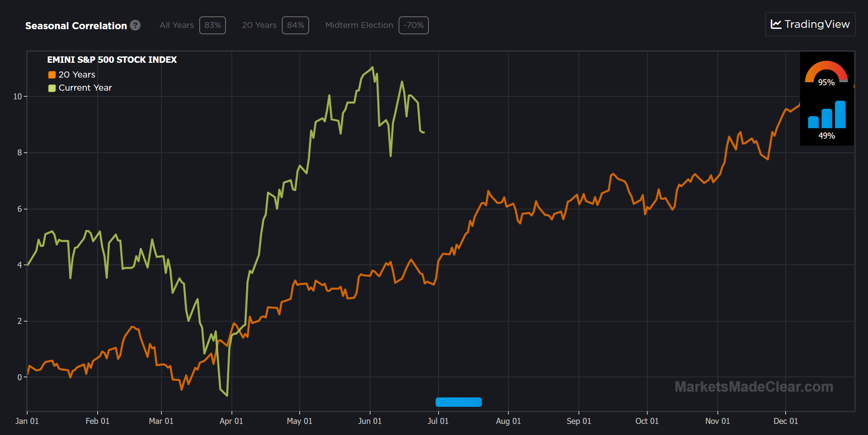This screenshot has height=435, width=868.
Task: Click the '6' y-axis value
Action: (x=19, y=209)
